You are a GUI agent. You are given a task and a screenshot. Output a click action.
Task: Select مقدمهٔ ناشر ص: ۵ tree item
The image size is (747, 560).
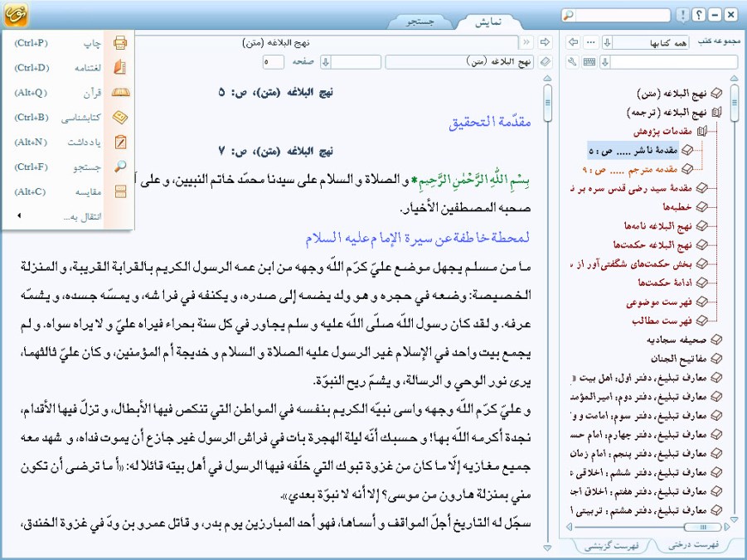[633, 151]
